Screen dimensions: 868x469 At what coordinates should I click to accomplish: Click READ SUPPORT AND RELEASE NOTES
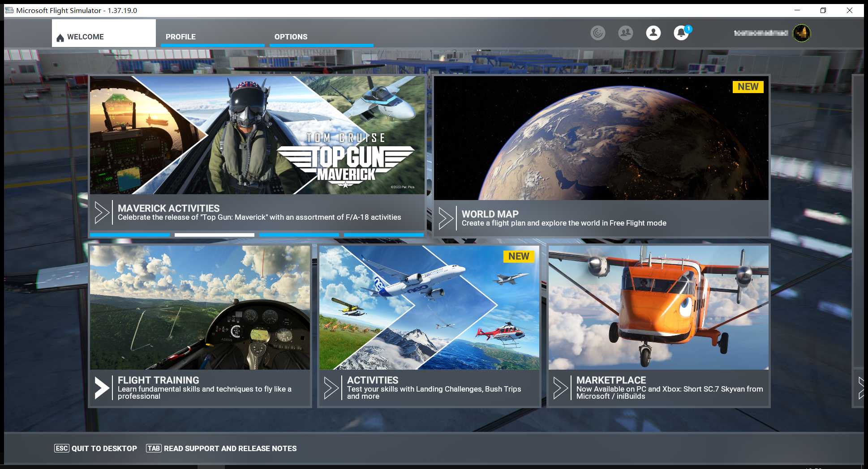click(230, 448)
